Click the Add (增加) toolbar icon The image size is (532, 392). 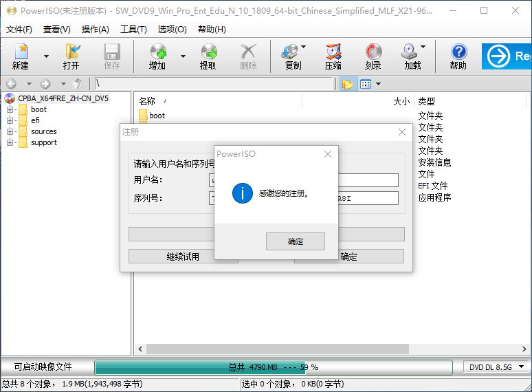click(x=157, y=56)
